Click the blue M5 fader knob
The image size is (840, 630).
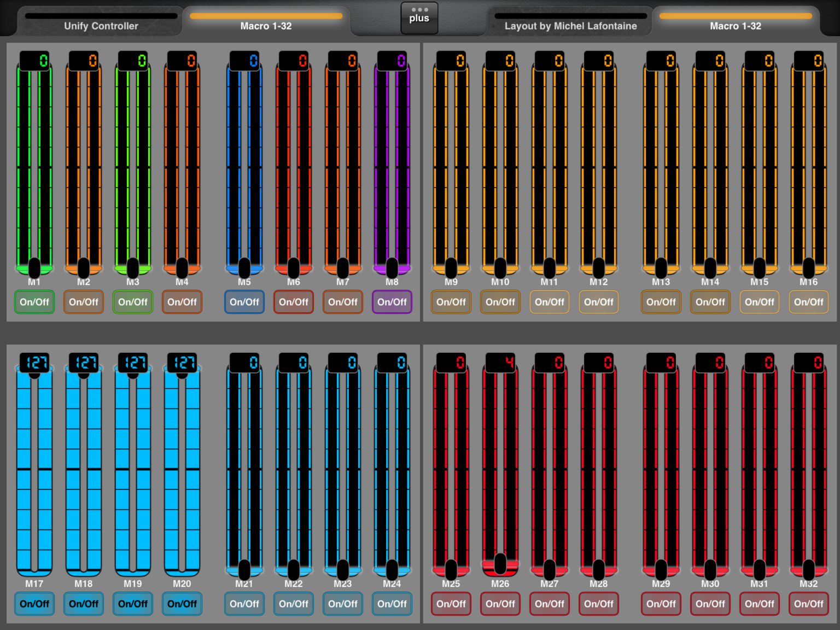244,267
